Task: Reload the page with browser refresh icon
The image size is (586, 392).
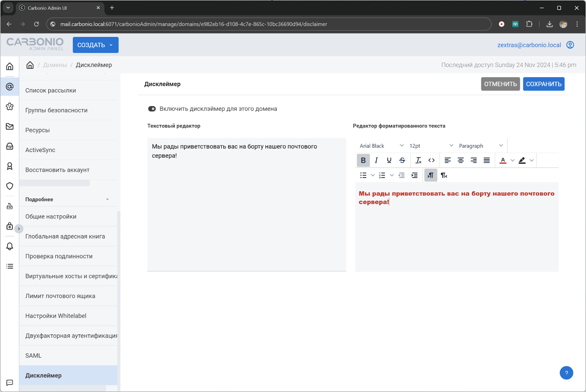Action: (36, 24)
